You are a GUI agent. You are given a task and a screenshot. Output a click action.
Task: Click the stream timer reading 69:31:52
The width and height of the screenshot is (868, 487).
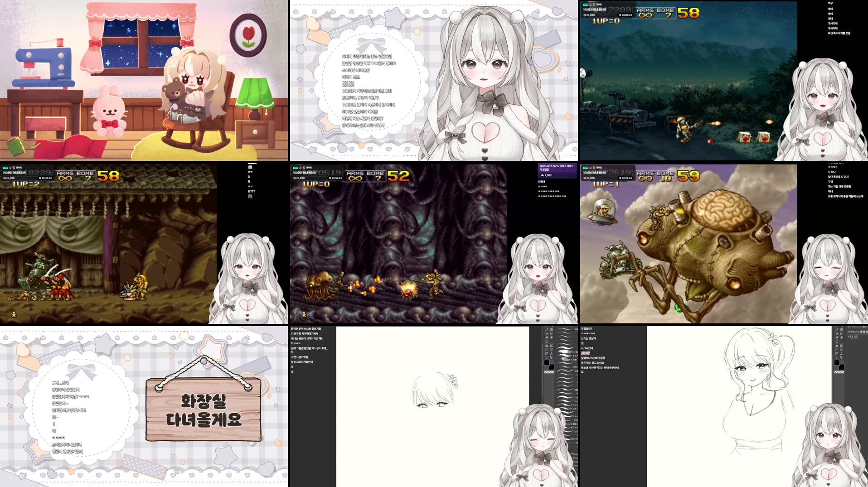click(x=46, y=178)
